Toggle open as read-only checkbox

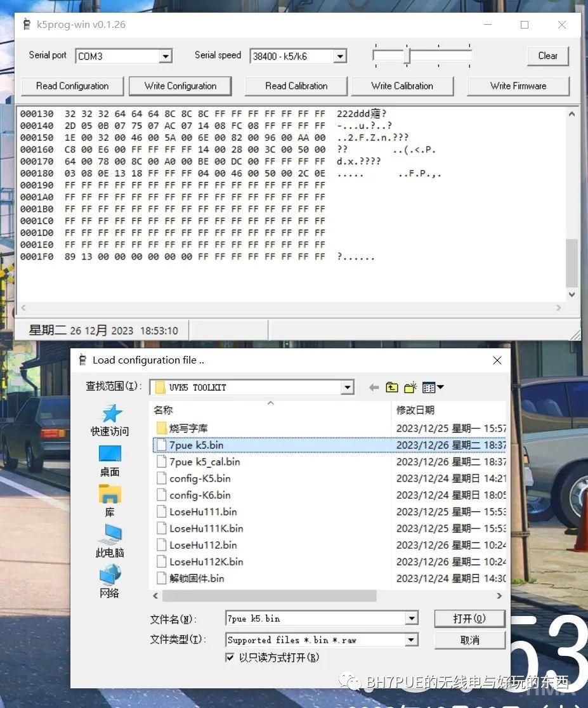pyautogui.click(x=230, y=657)
